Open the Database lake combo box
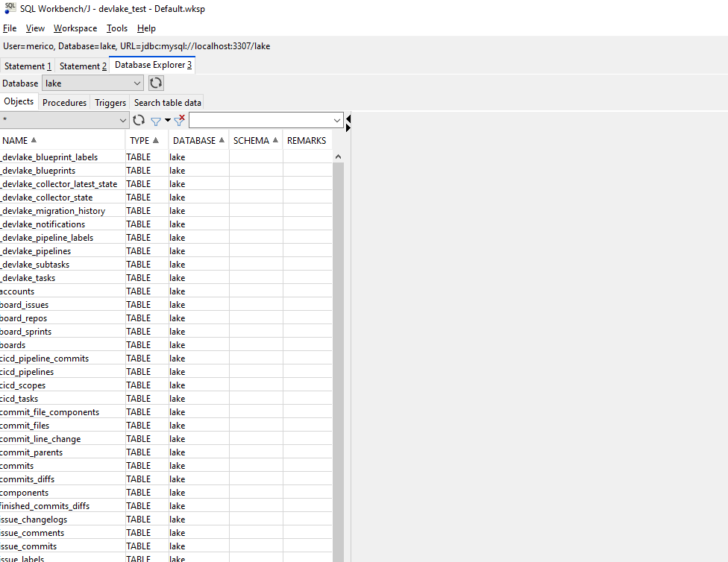Screen dimensions: 728x562 [92, 83]
